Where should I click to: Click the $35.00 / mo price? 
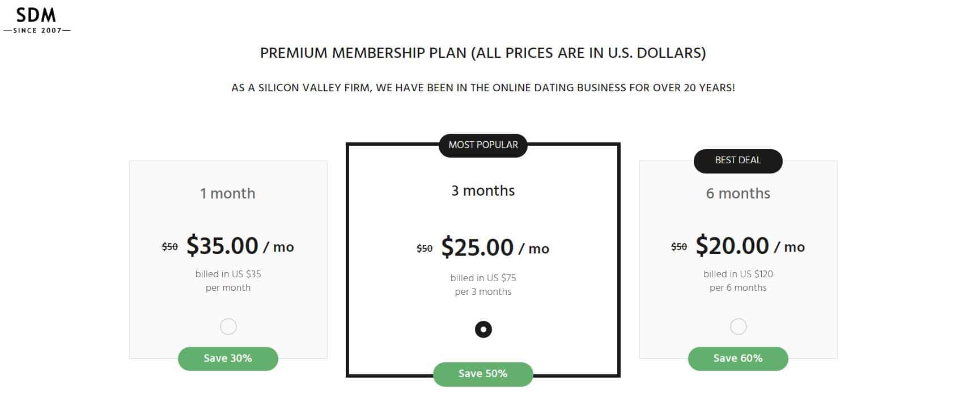(x=239, y=246)
